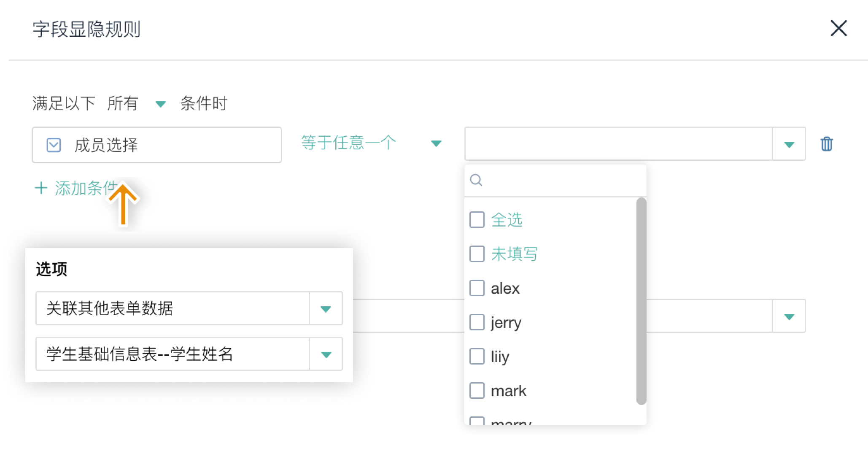Tick the alex member checkbox

coord(477,288)
